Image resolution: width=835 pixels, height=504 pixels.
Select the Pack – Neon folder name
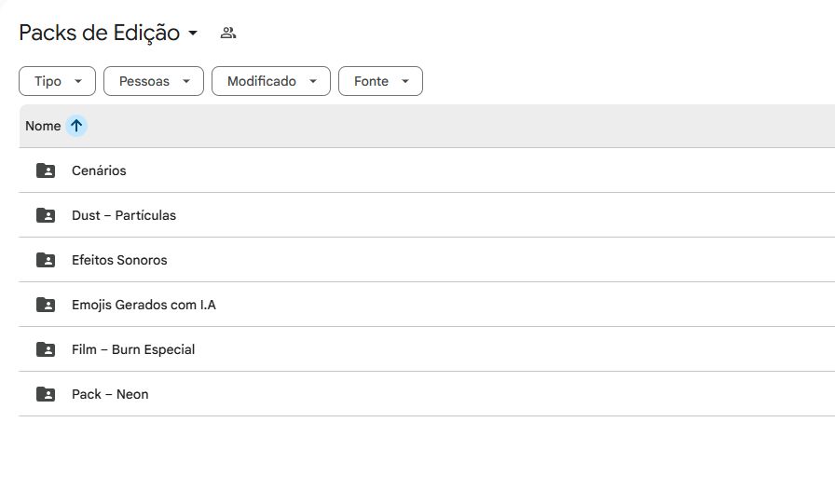coord(110,394)
